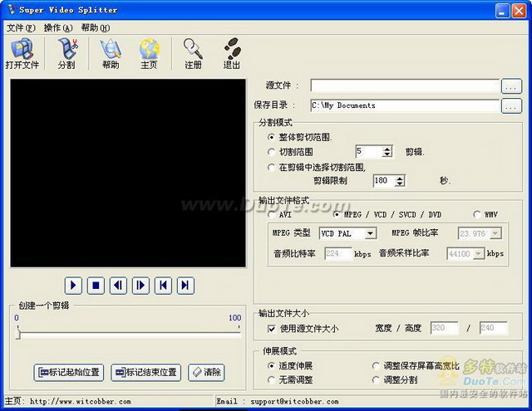Click the 清除 (Clear) button

tap(206, 372)
